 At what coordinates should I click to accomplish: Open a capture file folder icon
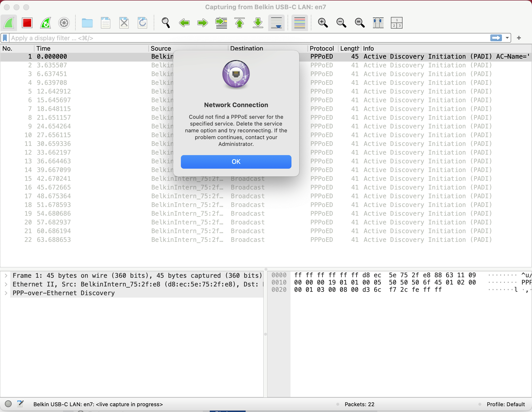pos(87,23)
